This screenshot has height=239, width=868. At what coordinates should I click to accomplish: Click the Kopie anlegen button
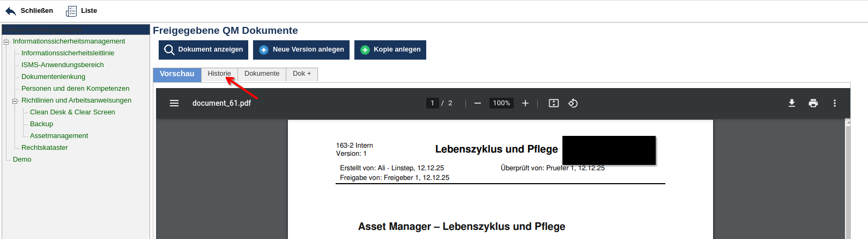tap(390, 49)
